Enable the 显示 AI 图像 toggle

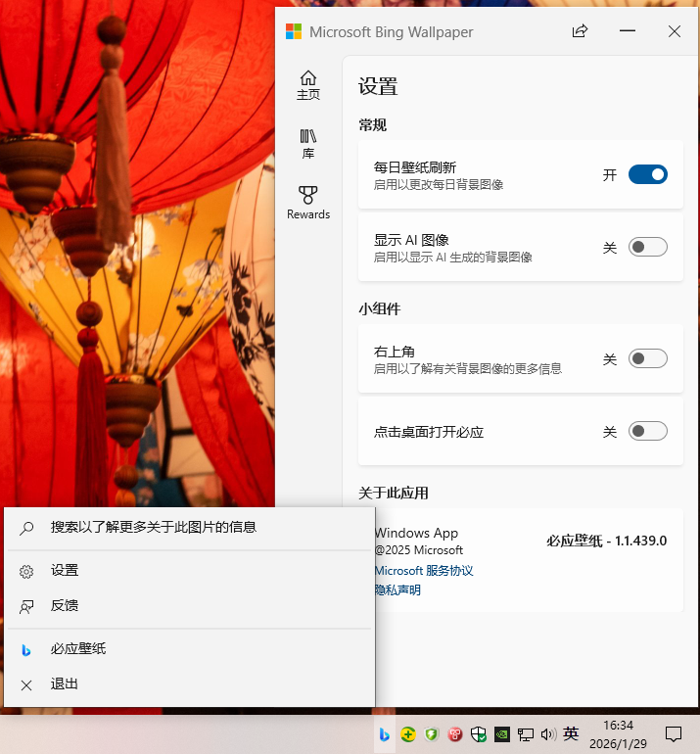(647, 247)
